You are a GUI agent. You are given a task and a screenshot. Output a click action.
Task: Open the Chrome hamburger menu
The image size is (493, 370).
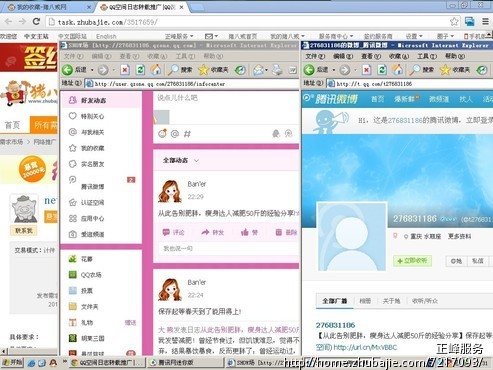click(x=485, y=22)
